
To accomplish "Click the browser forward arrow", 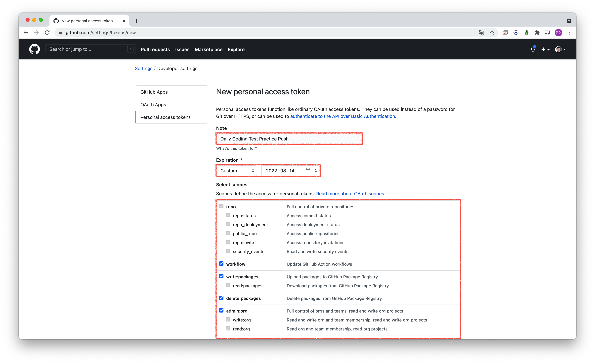I will click(37, 32).
